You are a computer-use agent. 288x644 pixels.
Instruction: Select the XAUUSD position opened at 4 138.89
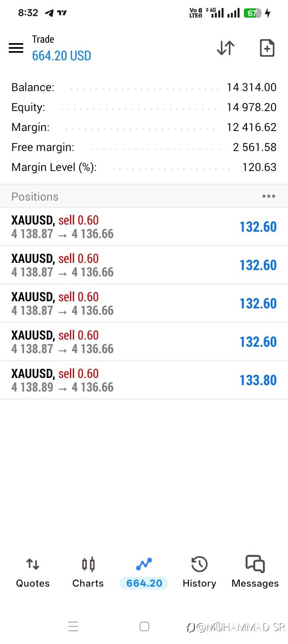(144, 380)
